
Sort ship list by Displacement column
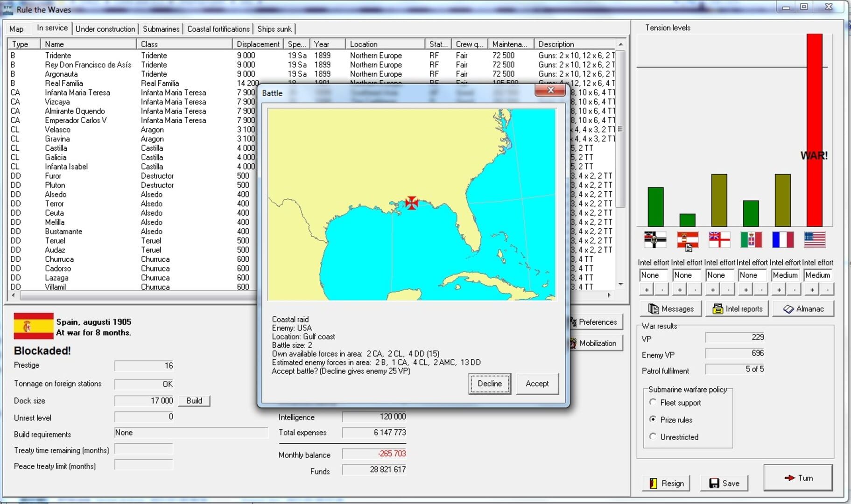258,44
